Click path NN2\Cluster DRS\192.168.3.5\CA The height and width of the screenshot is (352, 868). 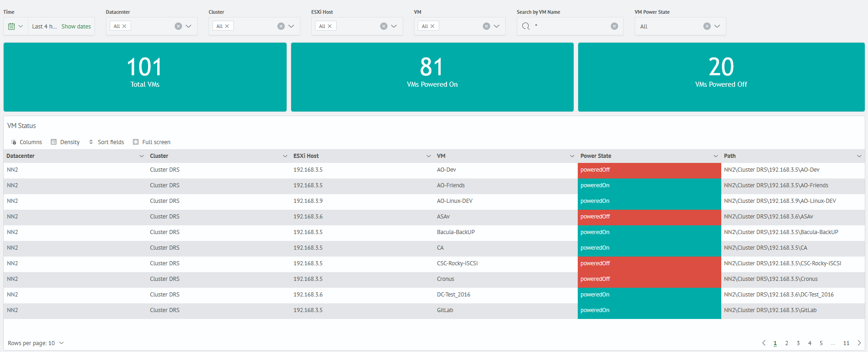pyautogui.click(x=765, y=248)
